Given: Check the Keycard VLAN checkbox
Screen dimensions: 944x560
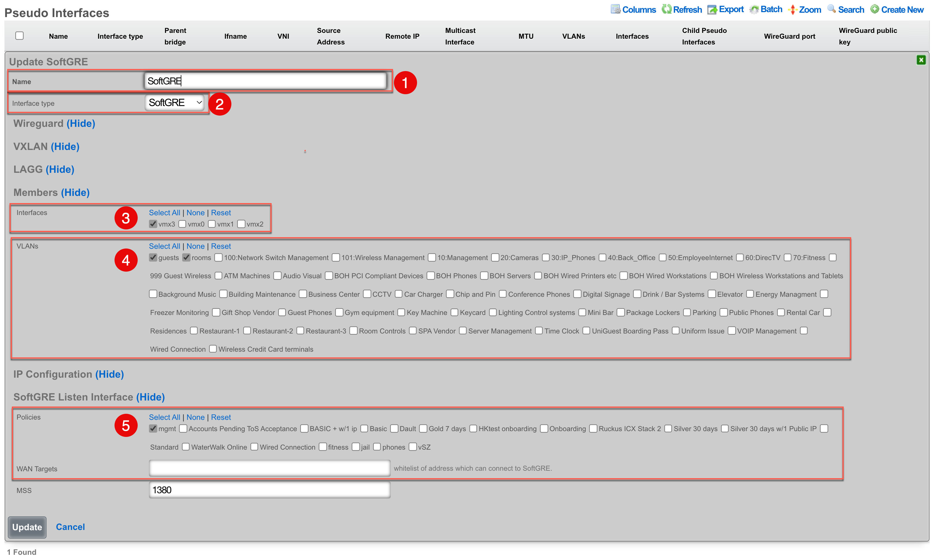Looking at the screenshot, I should [454, 312].
